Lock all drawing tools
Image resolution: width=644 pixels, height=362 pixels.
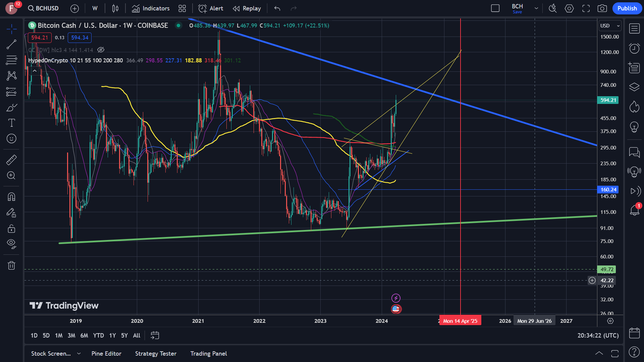point(11,228)
